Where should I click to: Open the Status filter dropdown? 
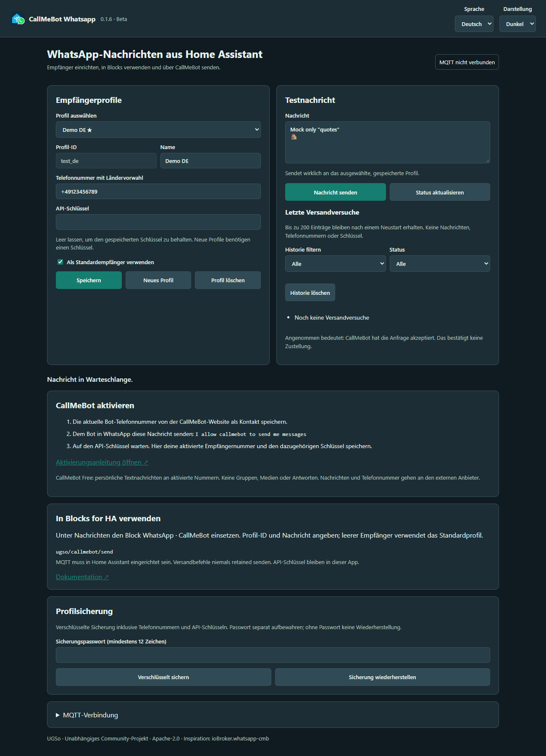440,264
